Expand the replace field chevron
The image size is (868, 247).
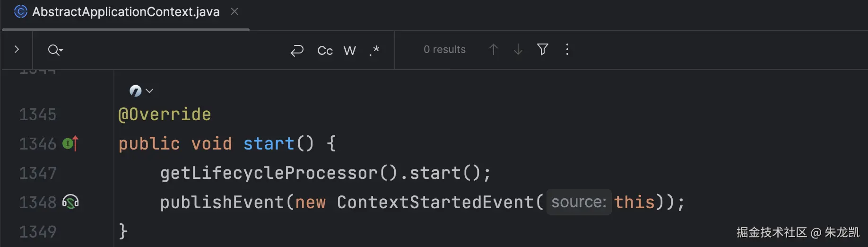(x=17, y=49)
